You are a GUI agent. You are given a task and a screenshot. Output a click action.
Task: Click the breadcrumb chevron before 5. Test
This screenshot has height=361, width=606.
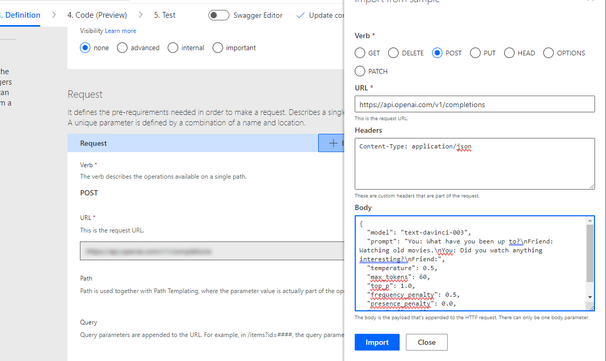click(141, 15)
